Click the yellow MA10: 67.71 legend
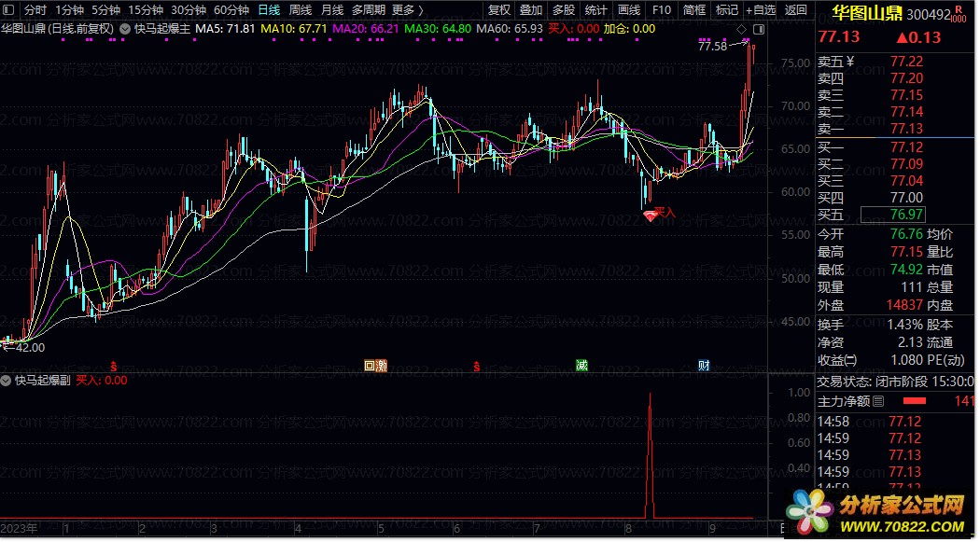 click(294, 29)
